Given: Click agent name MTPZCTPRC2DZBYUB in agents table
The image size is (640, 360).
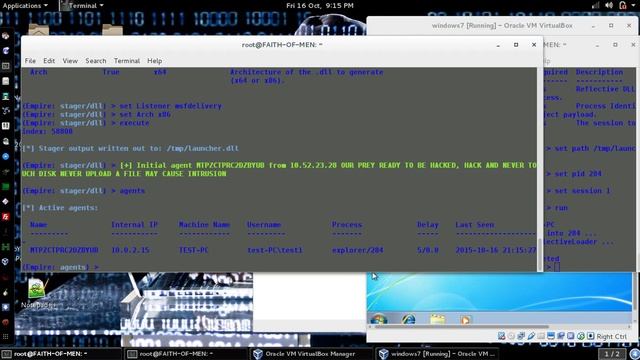Looking at the screenshot, I should (x=64, y=250).
